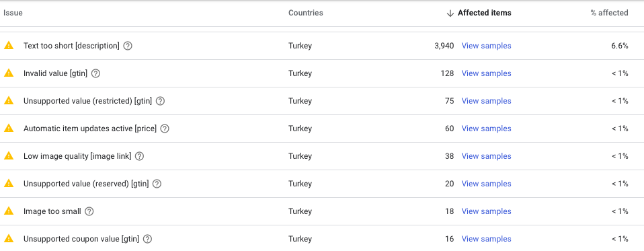
Task: Toggle sort arrow on Affected items column
Action: (x=450, y=13)
